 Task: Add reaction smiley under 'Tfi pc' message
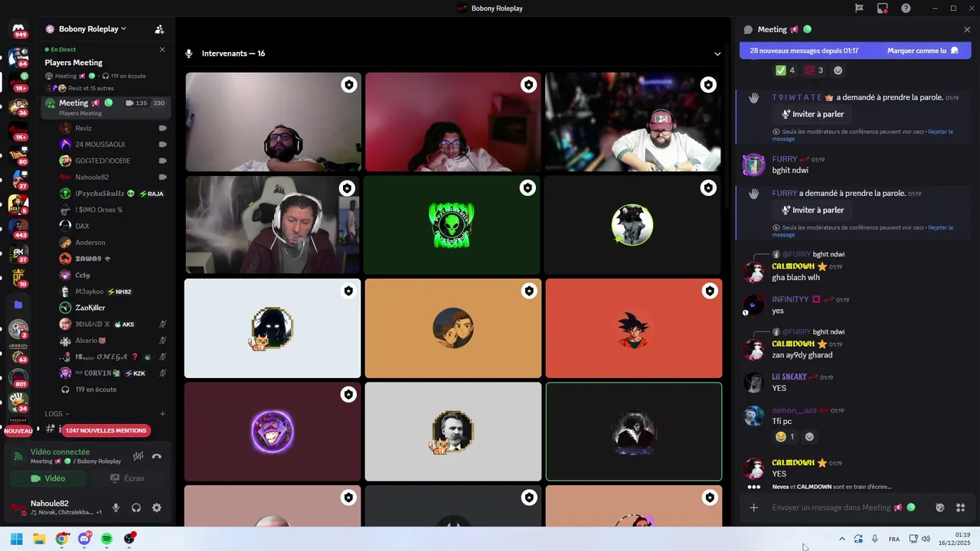pyautogui.click(x=809, y=437)
